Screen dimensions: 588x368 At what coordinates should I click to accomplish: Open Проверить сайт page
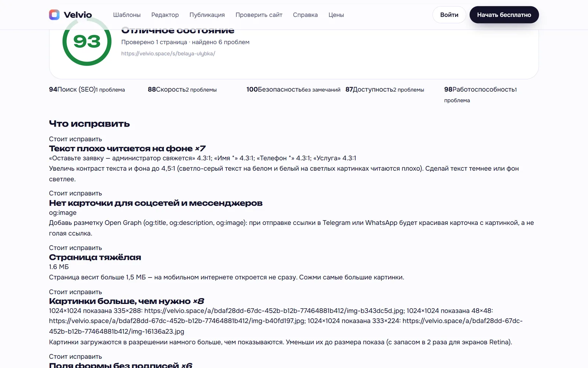pyautogui.click(x=259, y=15)
